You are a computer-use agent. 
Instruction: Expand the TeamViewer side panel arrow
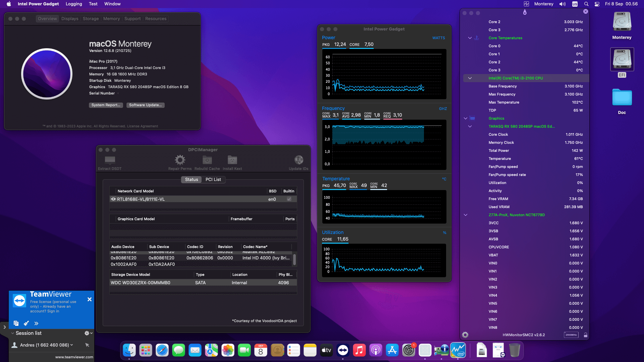pyautogui.click(x=4, y=327)
